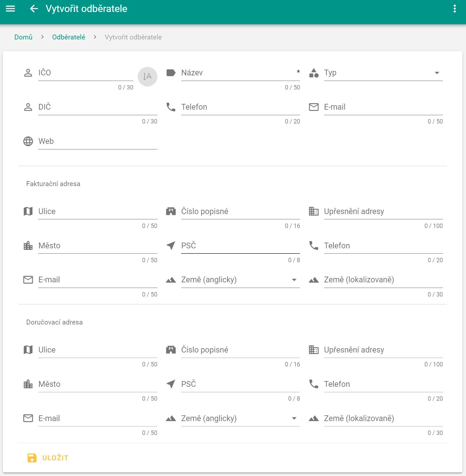Open the three-dot more options menu
Screen dimensions: 466x476
click(x=454, y=9)
